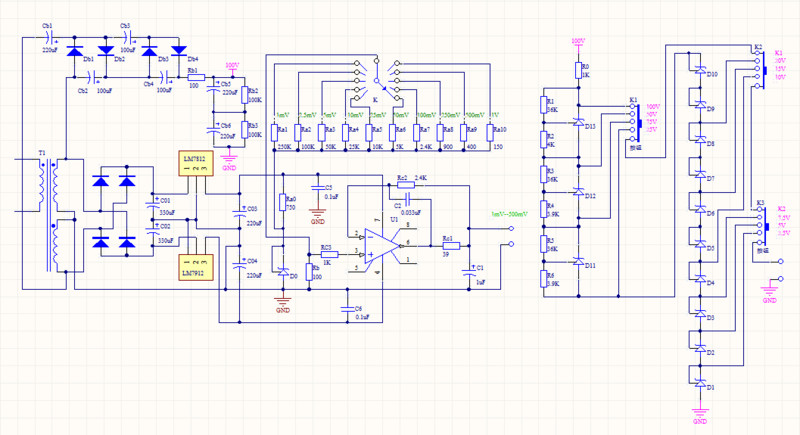Image resolution: width=800 pixels, height=435 pixels.
Task: Click the 100V net label above Cb5
Action: (x=231, y=65)
